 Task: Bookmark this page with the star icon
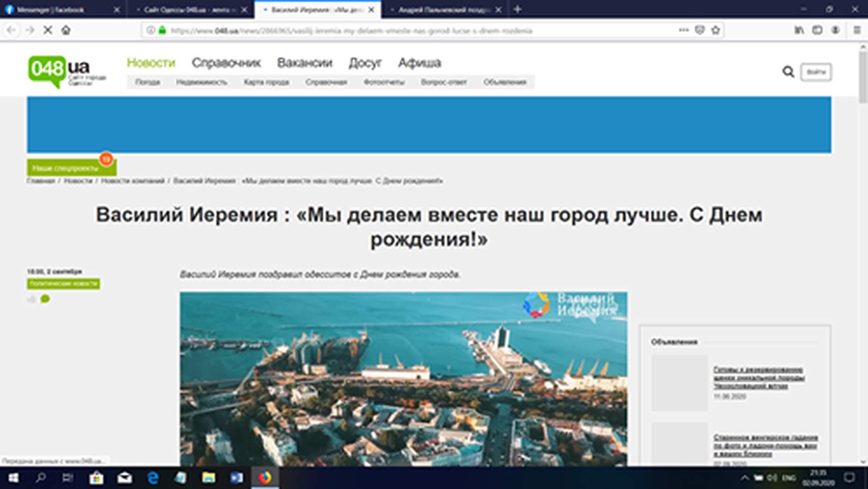[x=715, y=30]
